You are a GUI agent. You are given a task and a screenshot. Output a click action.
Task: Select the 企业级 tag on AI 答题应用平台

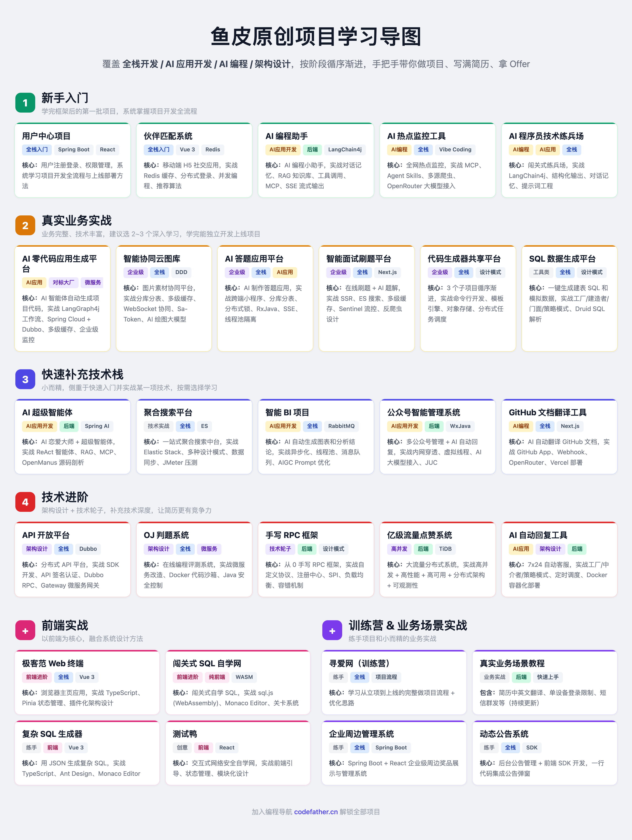coord(237,272)
